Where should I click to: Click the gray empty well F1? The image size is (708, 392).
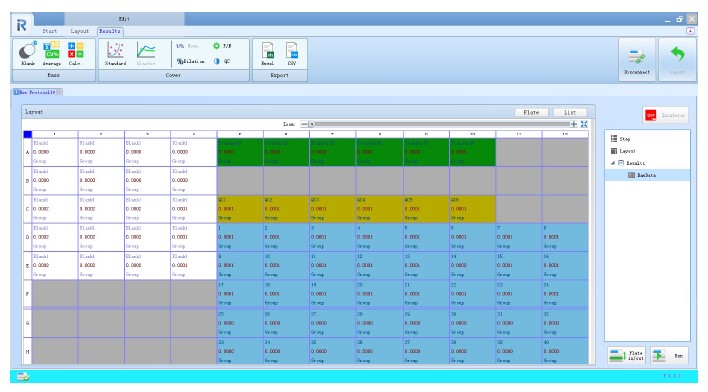[55, 294]
